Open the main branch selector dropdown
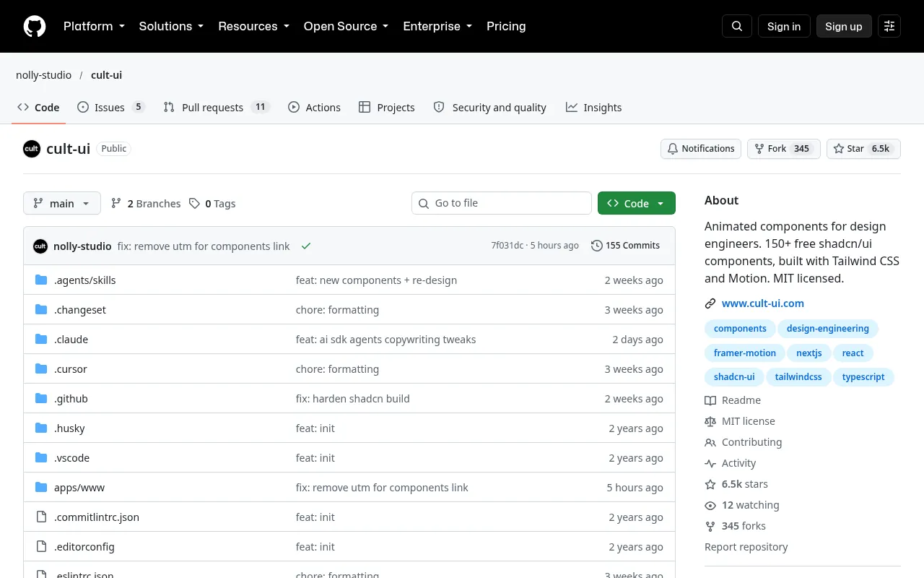The width and height of the screenshot is (924, 578). 62,204
